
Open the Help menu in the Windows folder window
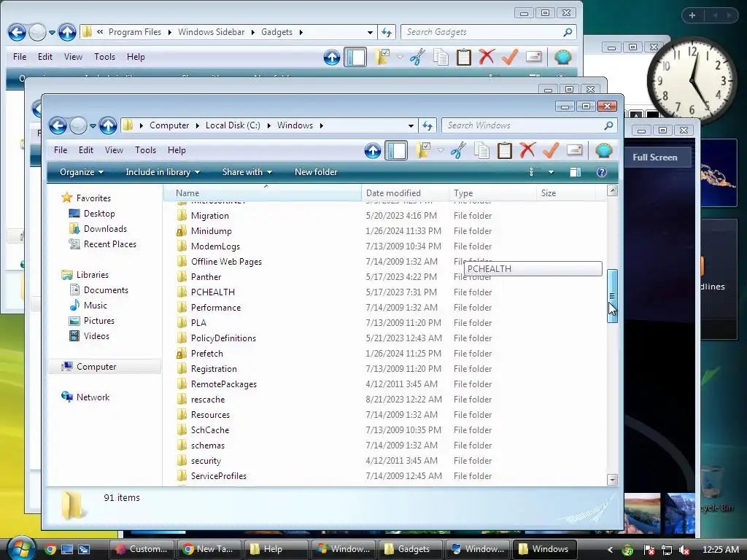(177, 150)
